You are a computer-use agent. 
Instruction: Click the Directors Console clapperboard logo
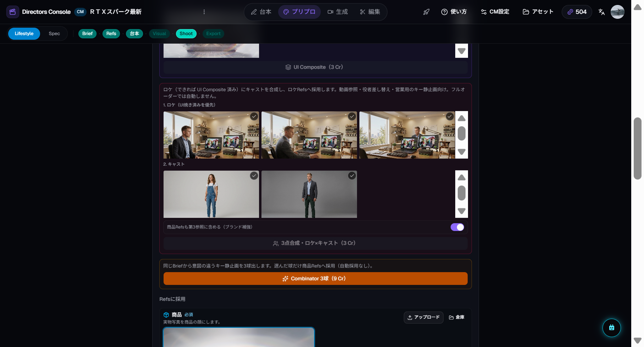coord(12,12)
